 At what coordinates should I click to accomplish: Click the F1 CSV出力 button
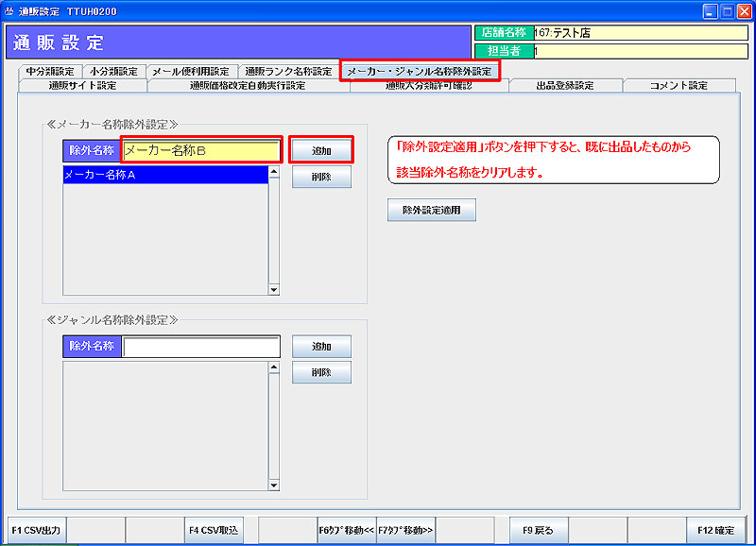pos(37,530)
